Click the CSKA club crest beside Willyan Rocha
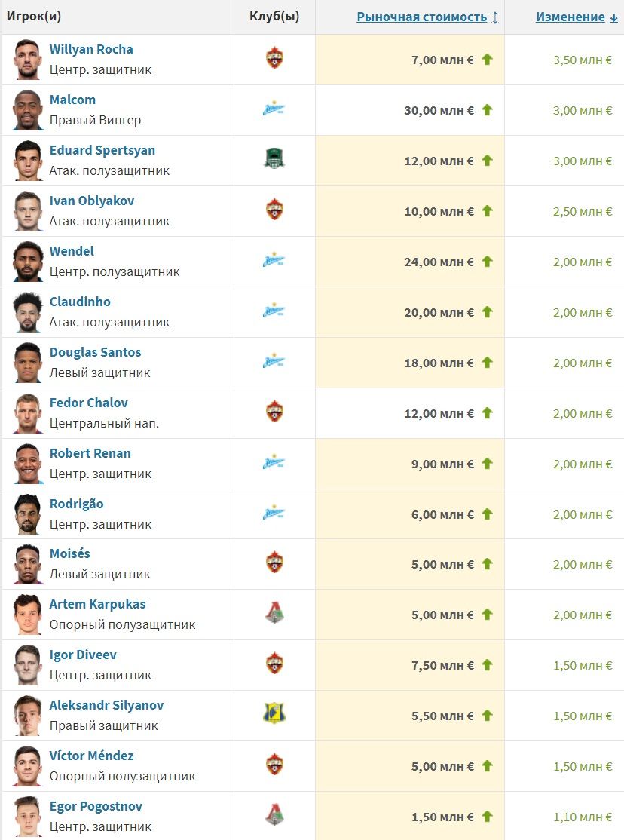The image size is (624, 840). (274, 59)
